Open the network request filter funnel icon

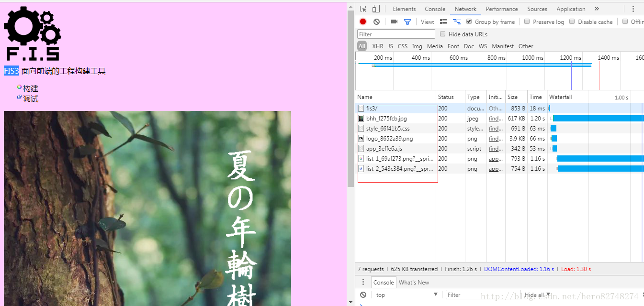coord(407,22)
